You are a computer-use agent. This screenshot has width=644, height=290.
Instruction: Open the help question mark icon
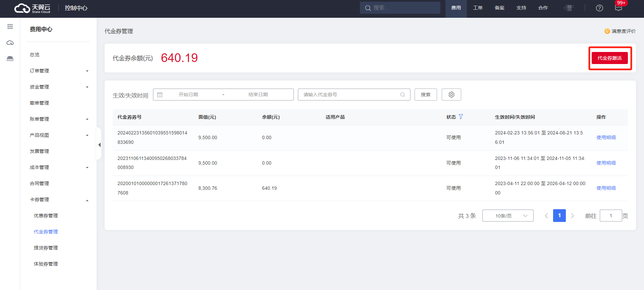point(599,8)
